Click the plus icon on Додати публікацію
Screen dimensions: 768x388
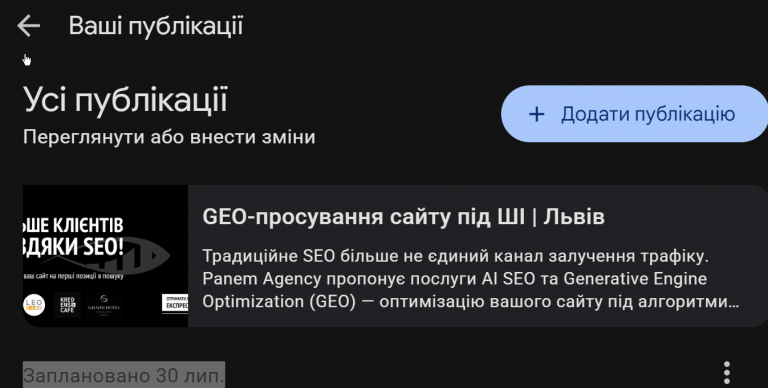537,114
